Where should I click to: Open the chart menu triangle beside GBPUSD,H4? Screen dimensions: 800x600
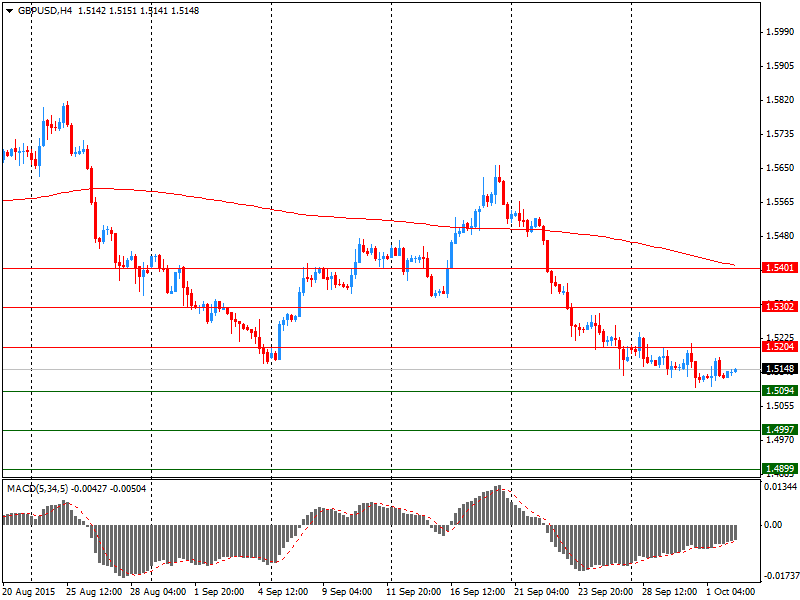tap(10, 11)
